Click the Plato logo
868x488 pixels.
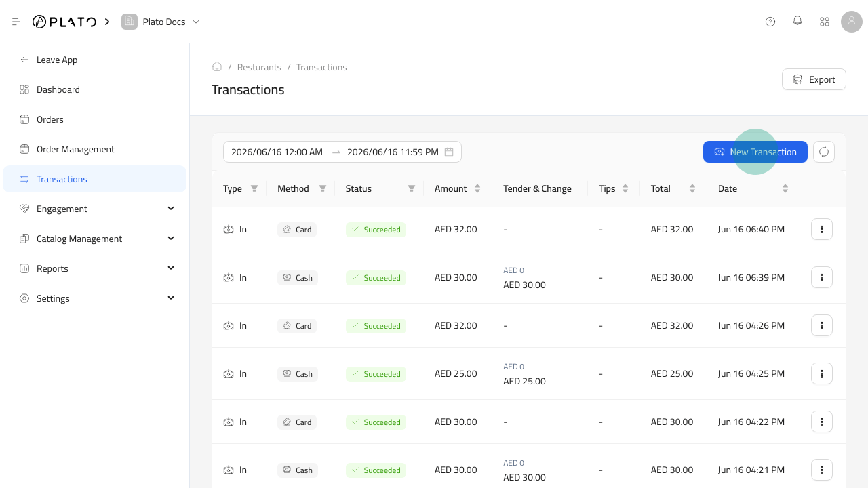pyautogui.click(x=64, y=22)
